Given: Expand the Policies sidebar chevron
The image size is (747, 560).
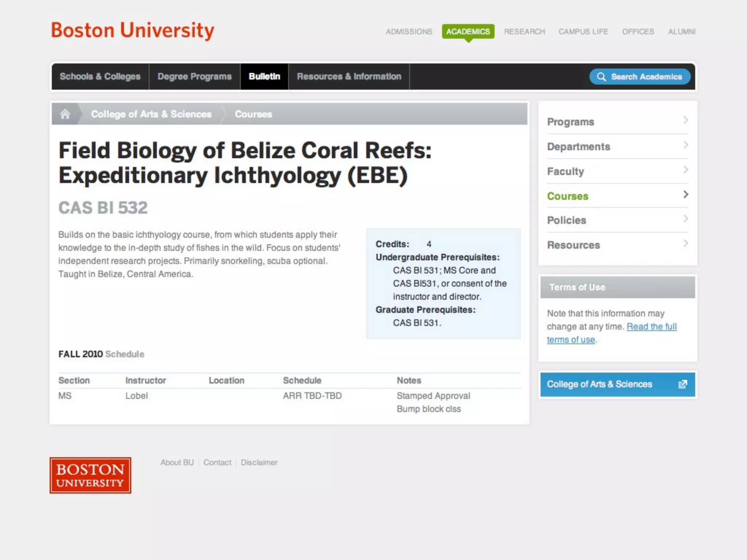Looking at the screenshot, I should pos(685,219).
